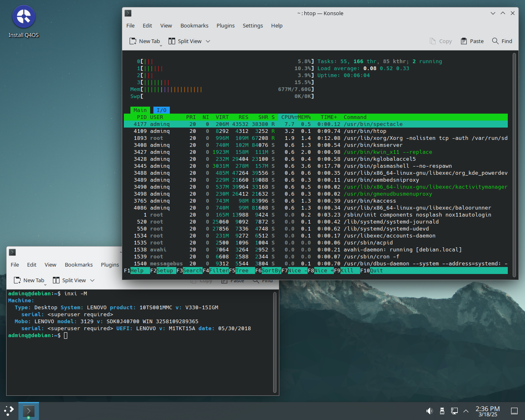525x420 pixels.
Task: Open the Help menu in htop Konsole
Action: 277,25
